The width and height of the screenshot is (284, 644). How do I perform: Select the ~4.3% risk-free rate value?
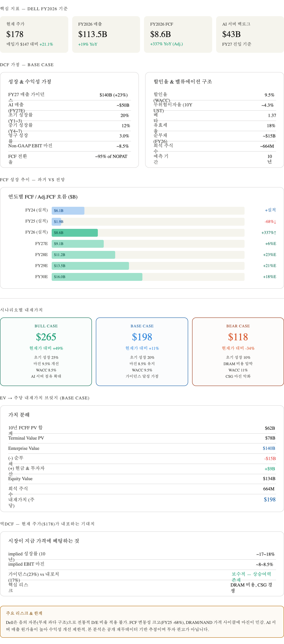pyautogui.click(x=267, y=105)
